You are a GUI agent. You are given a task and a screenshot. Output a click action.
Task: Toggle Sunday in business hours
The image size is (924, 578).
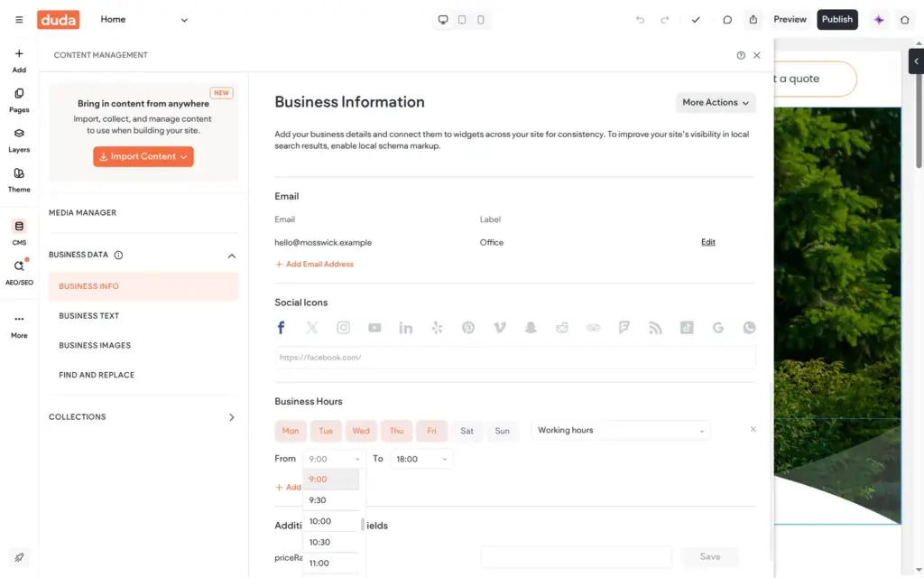(x=502, y=431)
